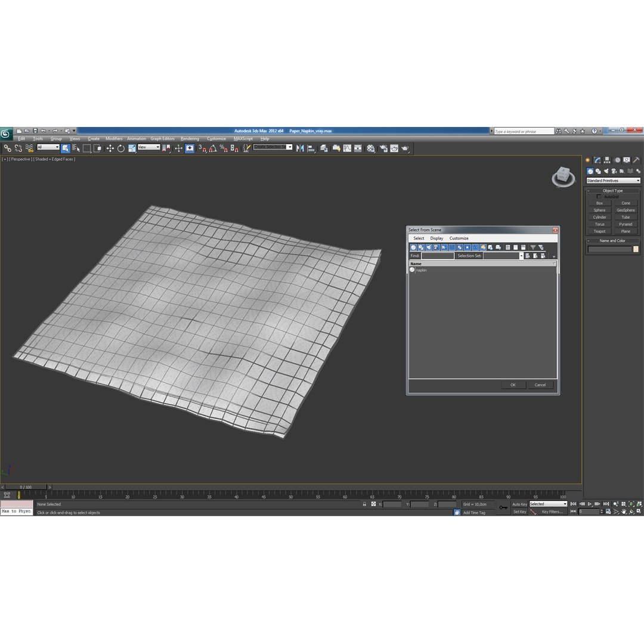This screenshot has height=644, width=644.
Task: Click the Unlink Selection tool
Action: coord(18,148)
